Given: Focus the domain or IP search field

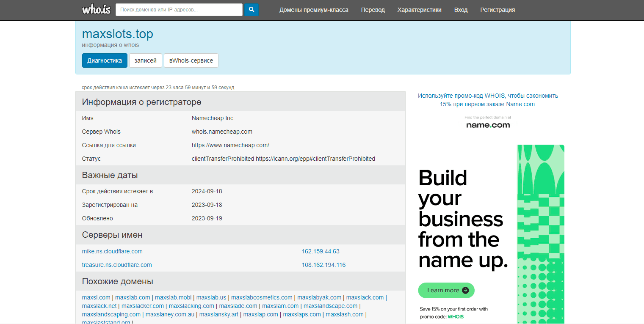Looking at the screenshot, I should pyautogui.click(x=179, y=10).
